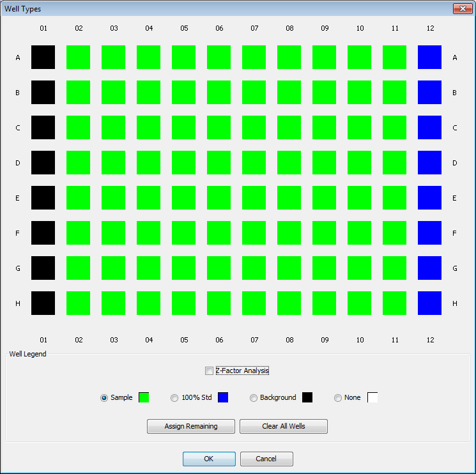Screen dimensions: 476x474
Task: Click right row label C
Action: (x=455, y=128)
